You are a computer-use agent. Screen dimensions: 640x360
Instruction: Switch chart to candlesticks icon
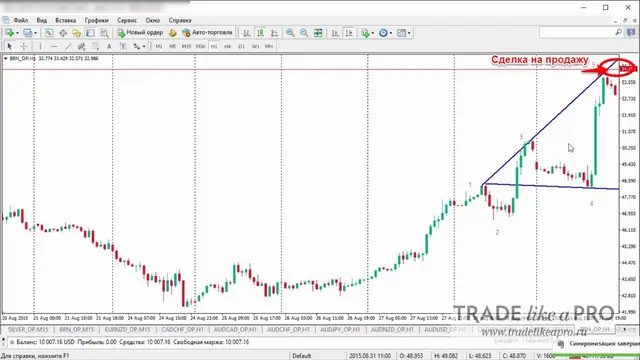[x=260, y=33]
